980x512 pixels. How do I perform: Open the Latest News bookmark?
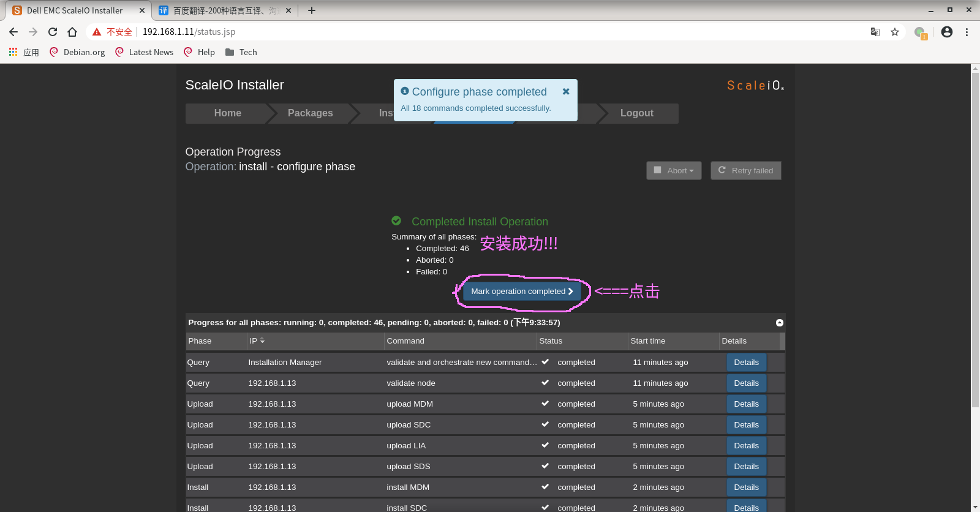tap(144, 52)
